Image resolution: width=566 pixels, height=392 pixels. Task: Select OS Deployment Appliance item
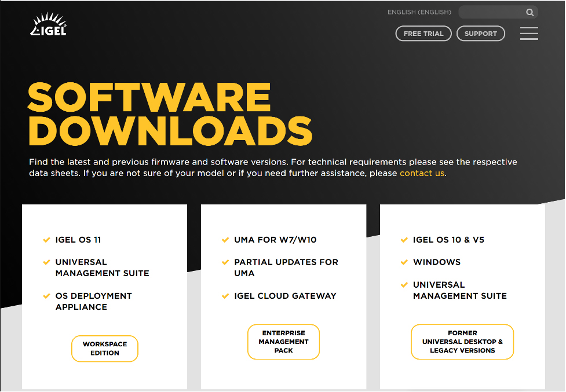(93, 302)
